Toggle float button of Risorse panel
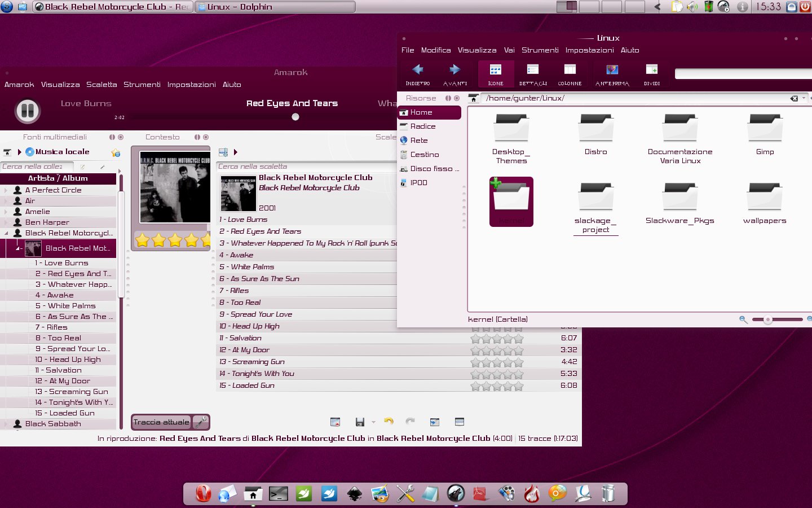The height and width of the screenshot is (508, 812). pos(448,98)
